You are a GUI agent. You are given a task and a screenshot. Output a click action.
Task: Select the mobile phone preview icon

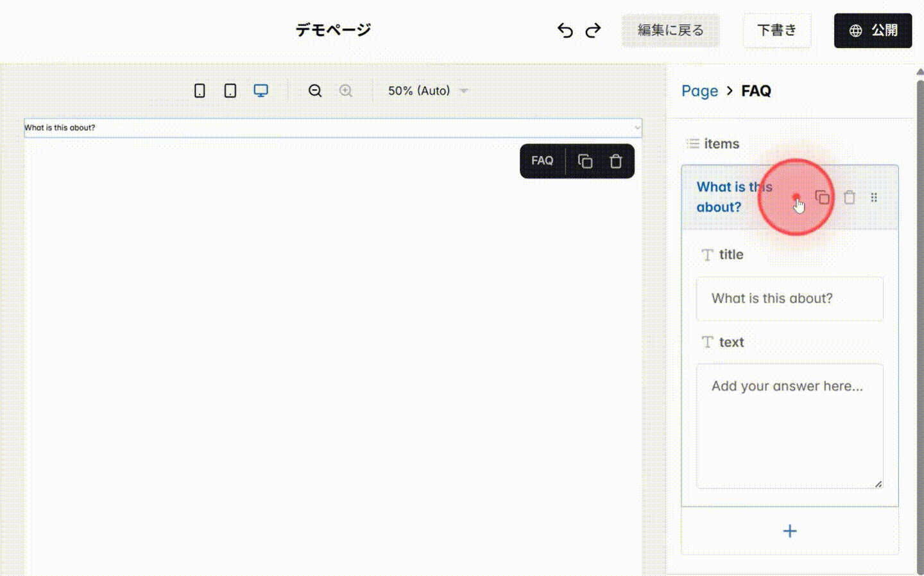coord(200,91)
